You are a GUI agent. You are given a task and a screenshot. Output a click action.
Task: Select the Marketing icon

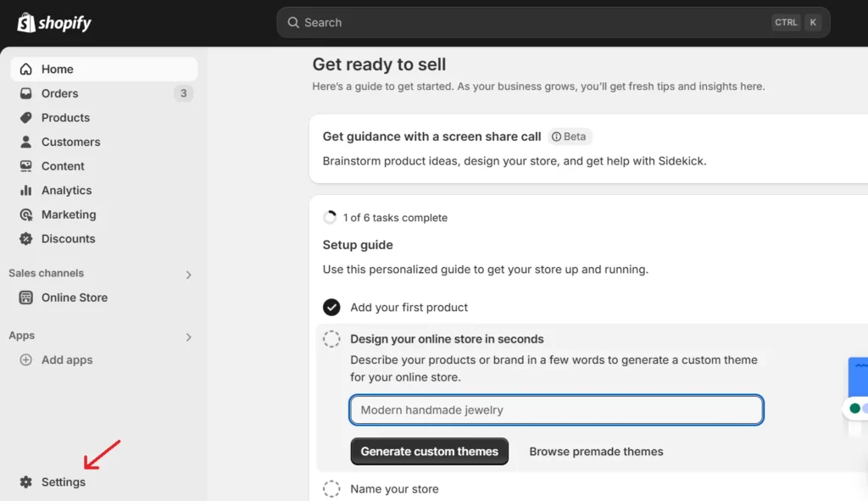point(26,214)
